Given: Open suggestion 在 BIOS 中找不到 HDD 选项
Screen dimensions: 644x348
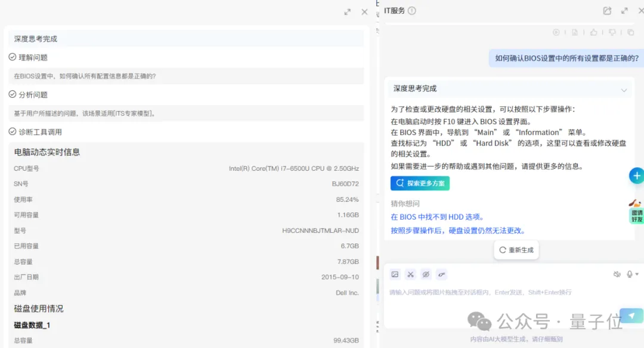Looking at the screenshot, I should click(x=437, y=217).
